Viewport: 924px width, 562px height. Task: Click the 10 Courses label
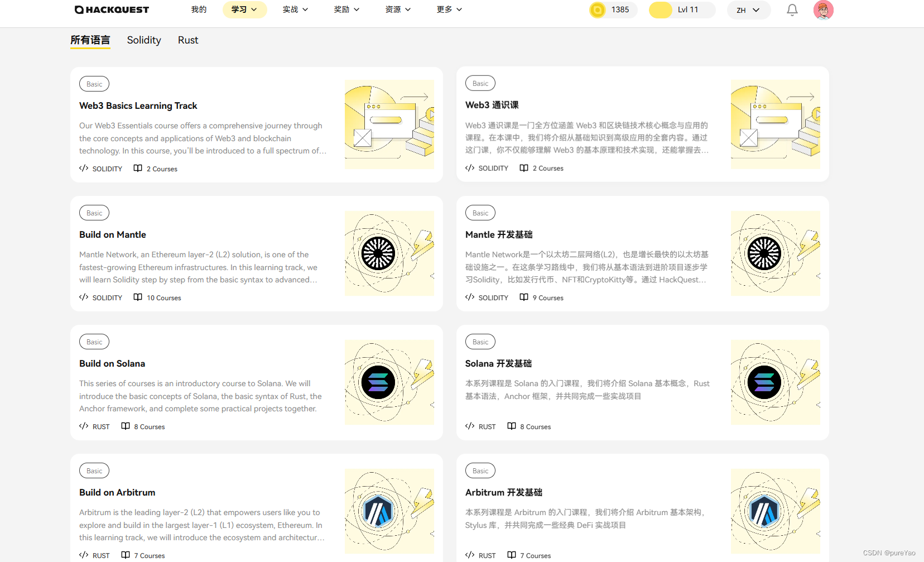(164, 298)
